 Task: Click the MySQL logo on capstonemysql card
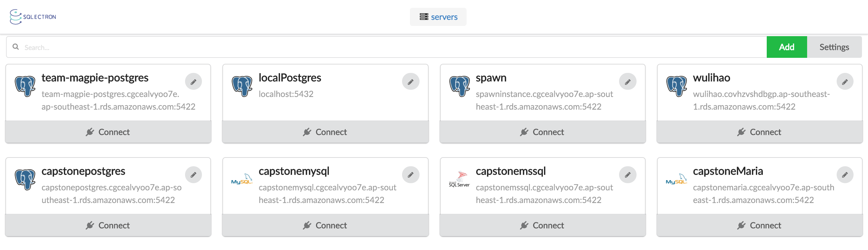tap(242, 179)
